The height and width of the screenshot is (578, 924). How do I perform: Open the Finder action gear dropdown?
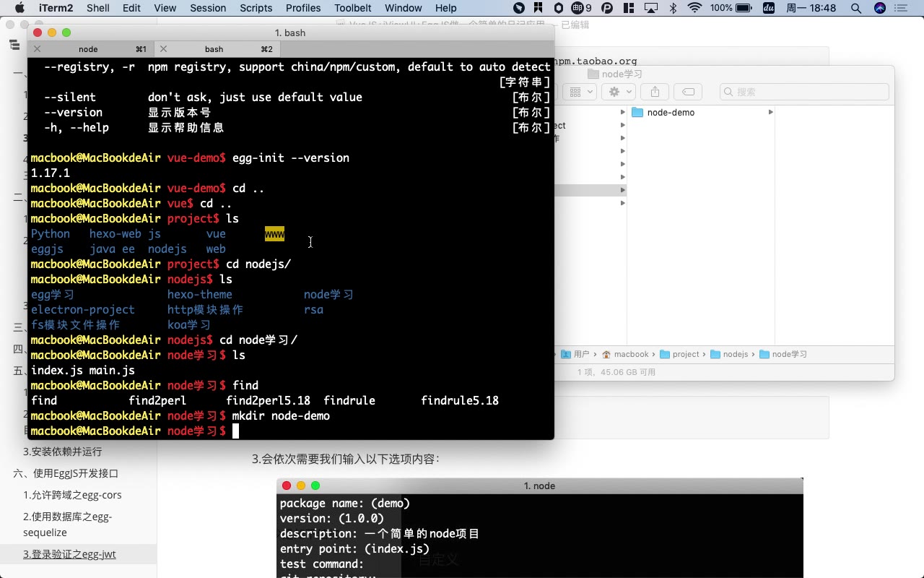pyautogui.click(x=619, y=92)
